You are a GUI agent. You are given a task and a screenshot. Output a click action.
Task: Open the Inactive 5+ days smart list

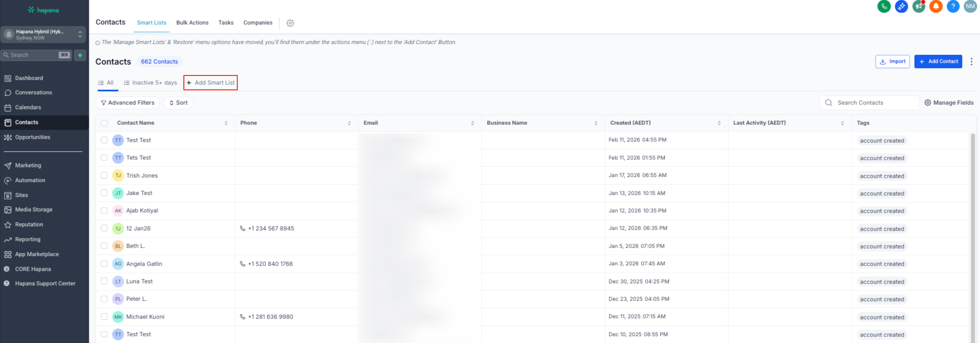[x=150, y=83]
